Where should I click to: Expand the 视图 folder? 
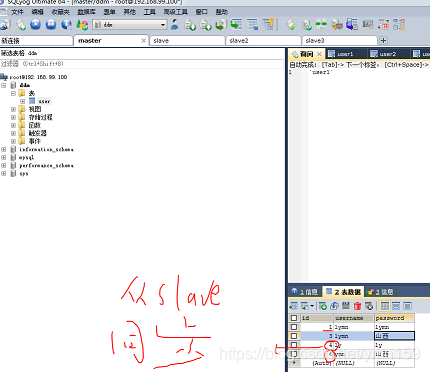click(13, 109)
